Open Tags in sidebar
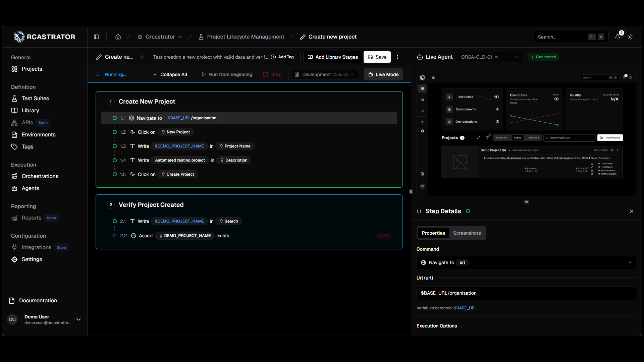This screenshot has width=644, height=362. 27,147
